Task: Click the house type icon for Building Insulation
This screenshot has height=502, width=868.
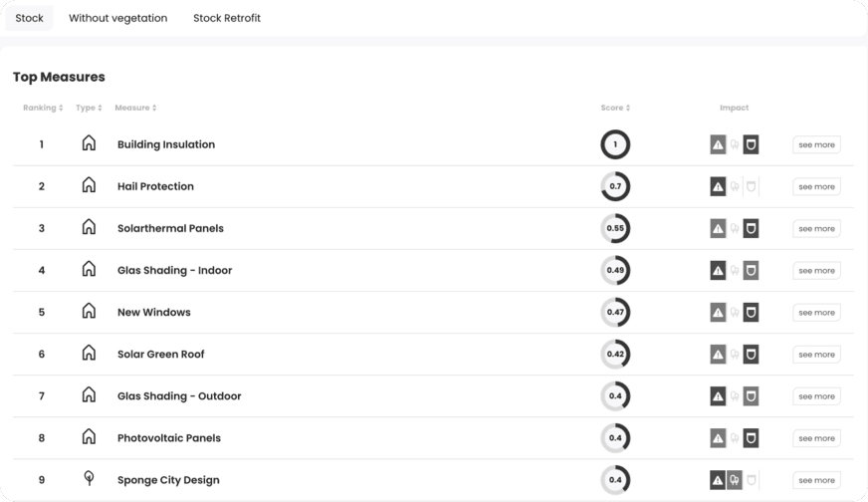Action: 89,143
